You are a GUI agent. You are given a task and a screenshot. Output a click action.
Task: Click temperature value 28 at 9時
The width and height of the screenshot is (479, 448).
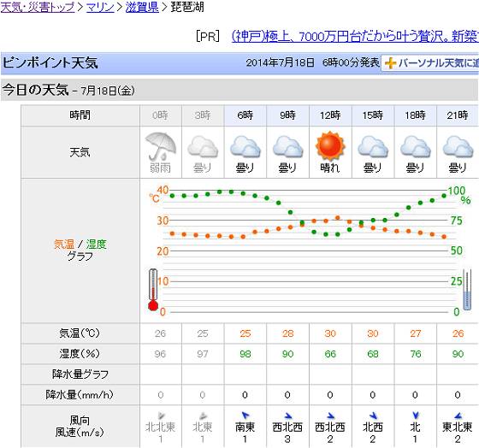click(287, 333)
